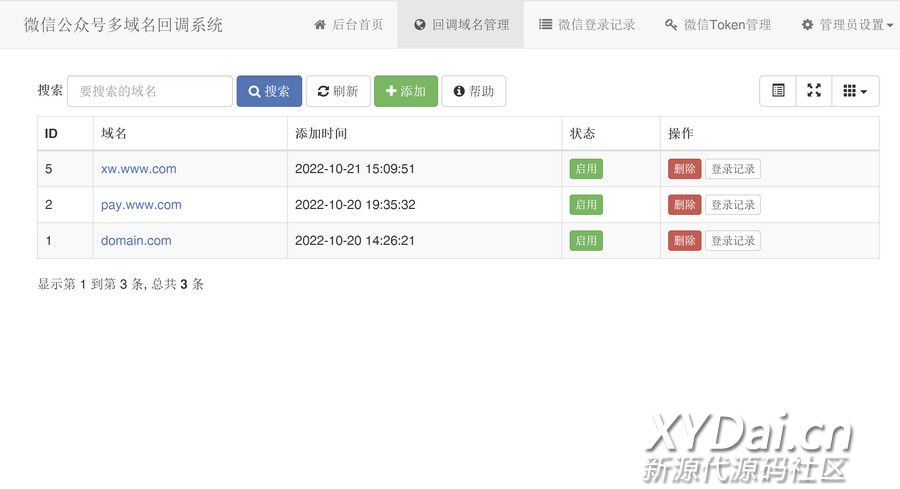The image size is (900, 489).
Task: View 登录记录 for domain.com row
Action: (x=733, y=241)
